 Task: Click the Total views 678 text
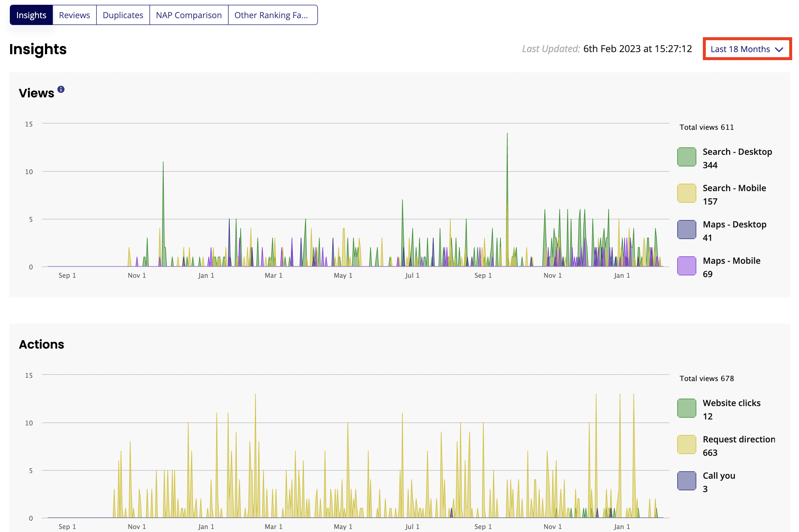click(x=706, y=378)
